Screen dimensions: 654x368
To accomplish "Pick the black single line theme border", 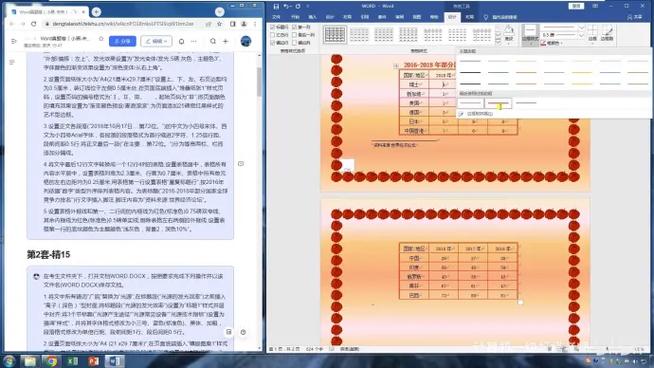I will point(470,72).
